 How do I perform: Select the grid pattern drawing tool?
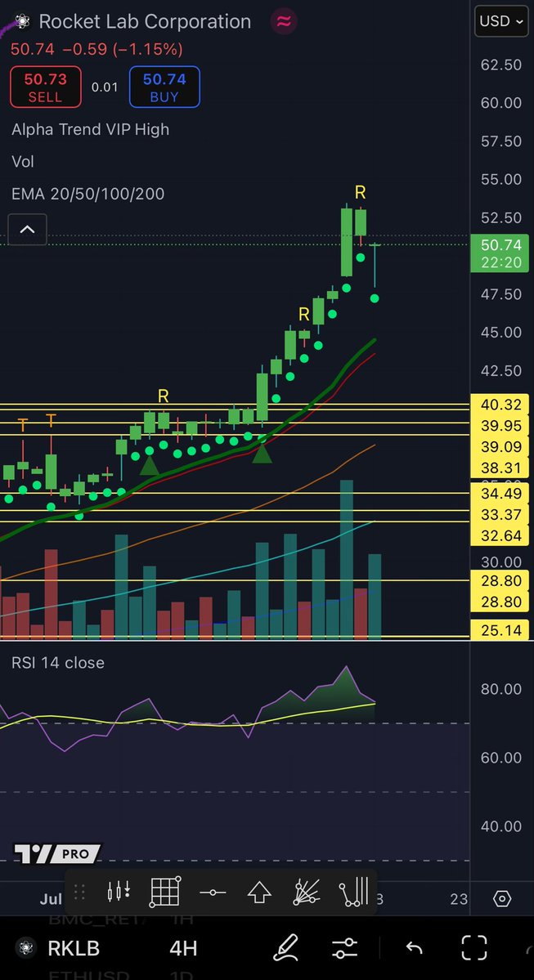[166, 892]
